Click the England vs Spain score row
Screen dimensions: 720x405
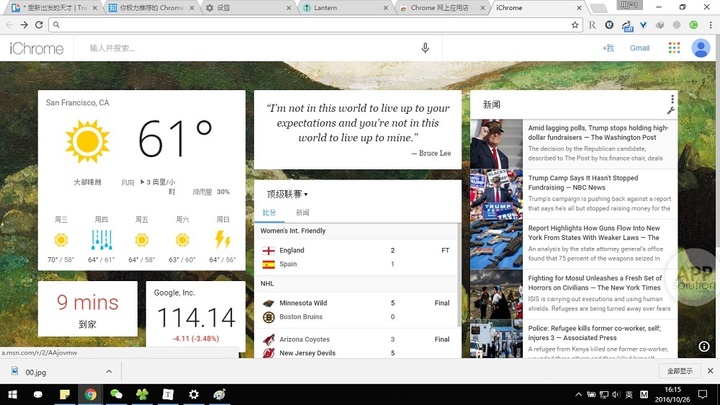(x=356, y=257)
